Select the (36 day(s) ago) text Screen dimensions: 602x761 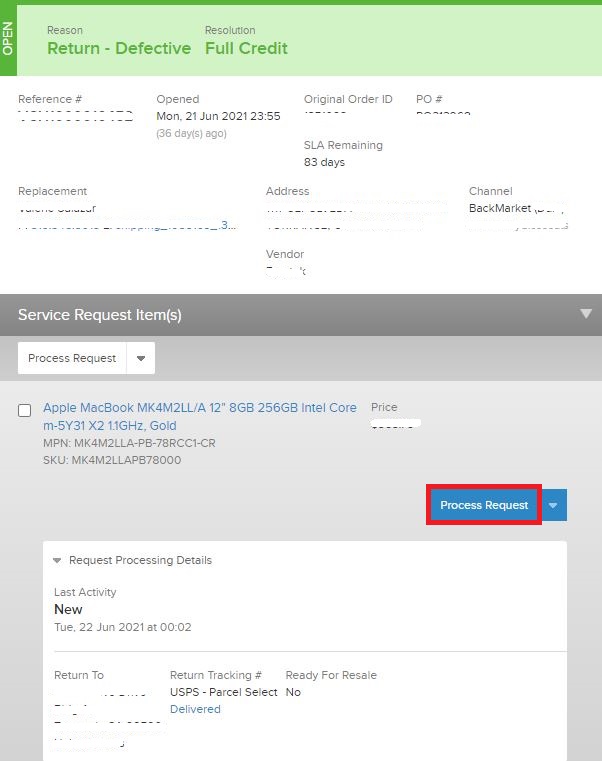[x=191, y=133]
